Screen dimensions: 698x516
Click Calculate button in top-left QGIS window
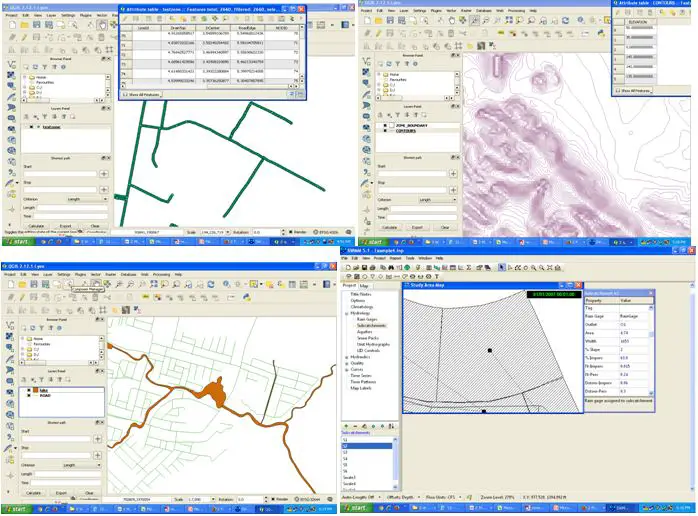coord(37,226)
